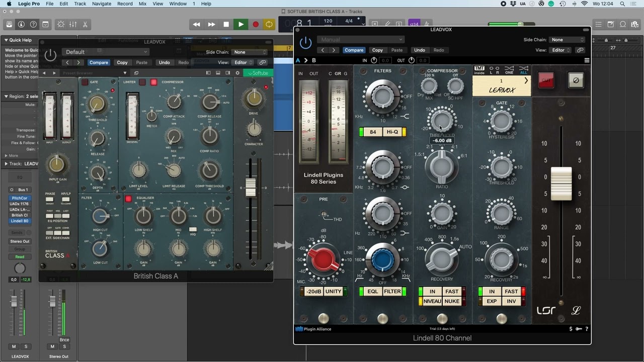This screenshot has width=644, height=362.
Task: Toggle Hi-Q button in Lindell filters
Action: tap(392, 132)
